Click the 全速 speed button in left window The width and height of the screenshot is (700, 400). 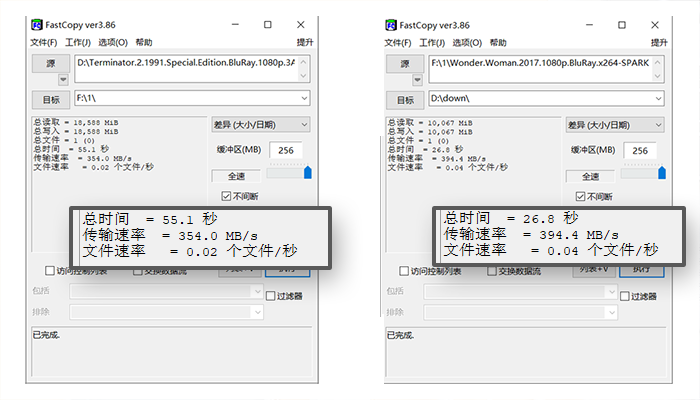tap(236, 176)
